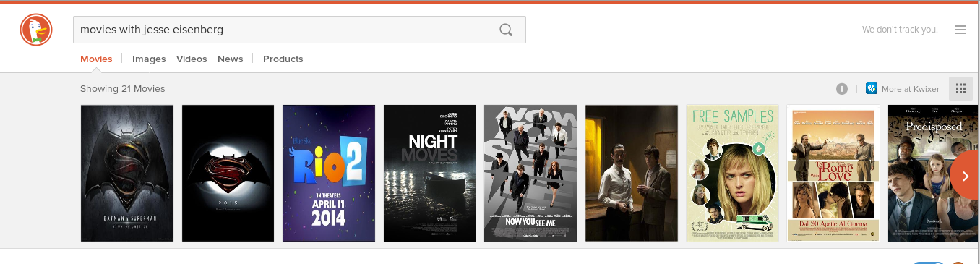
Task: Open the Videos tab
Action: 192,59
